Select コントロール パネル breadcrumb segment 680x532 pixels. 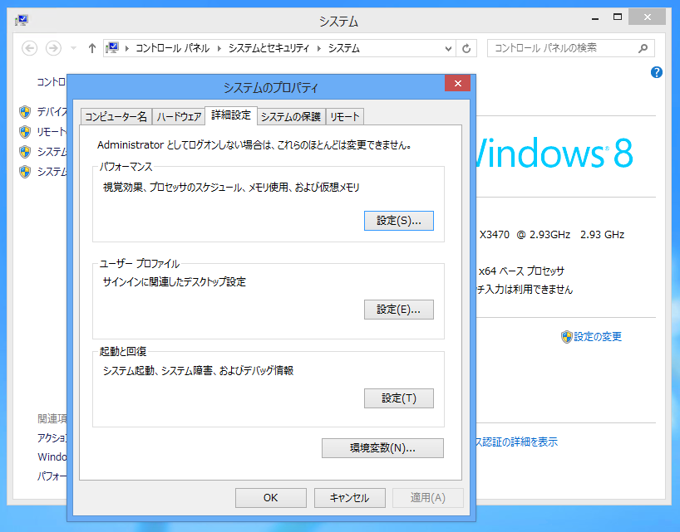173,48
